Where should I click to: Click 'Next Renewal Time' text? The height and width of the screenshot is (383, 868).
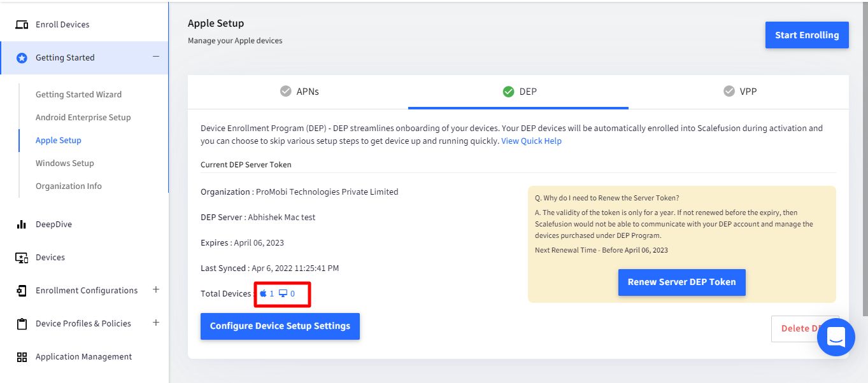pyautogui.click(x=601, y=250)
